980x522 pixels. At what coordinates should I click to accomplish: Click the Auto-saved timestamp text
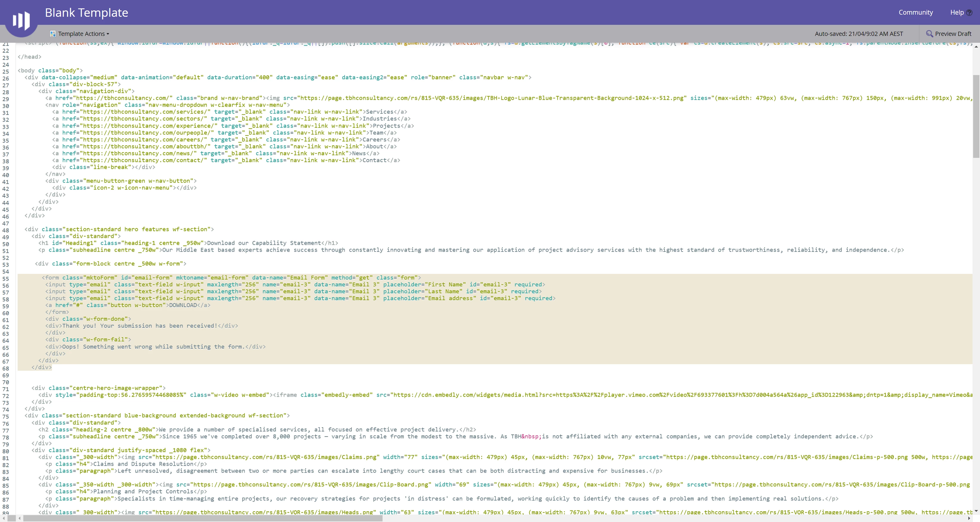point(859,34)
